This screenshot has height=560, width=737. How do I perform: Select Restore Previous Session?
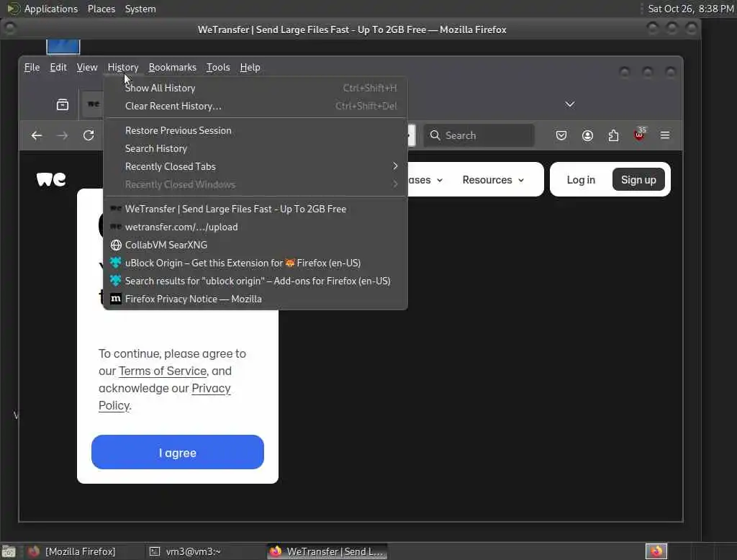coord(256,131)
